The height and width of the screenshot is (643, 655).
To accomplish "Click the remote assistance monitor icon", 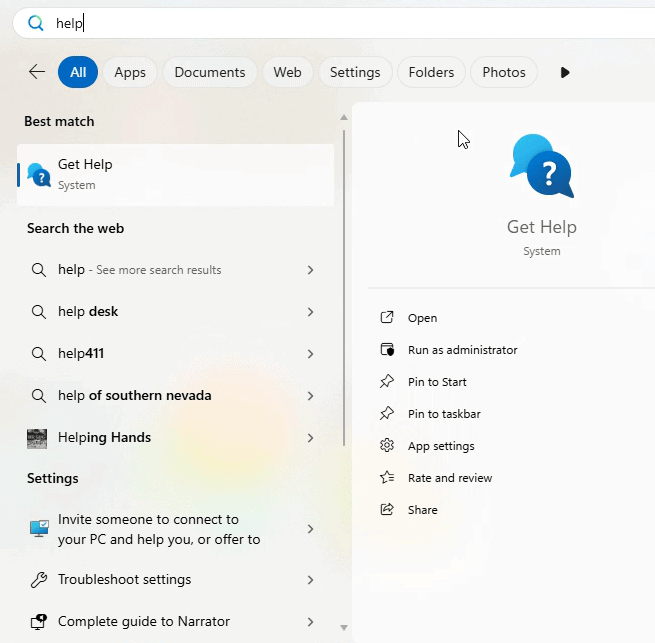I will (x=39, y=529).
